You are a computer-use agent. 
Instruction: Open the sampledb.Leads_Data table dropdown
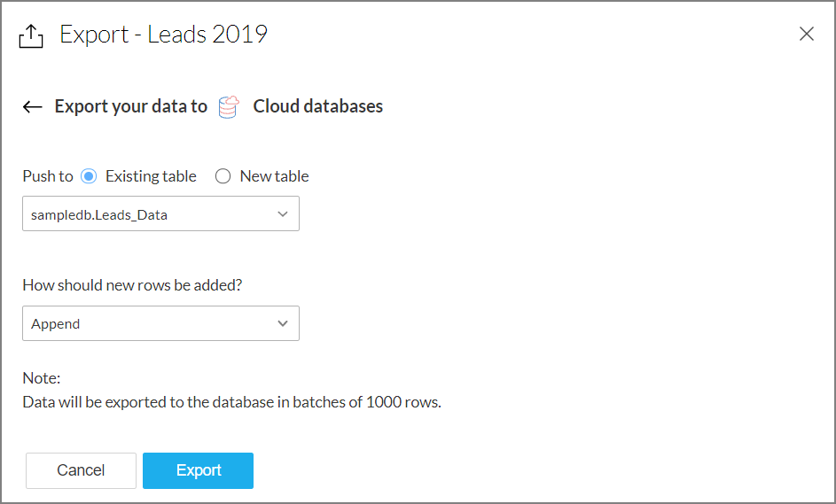(x=151, y=214)
